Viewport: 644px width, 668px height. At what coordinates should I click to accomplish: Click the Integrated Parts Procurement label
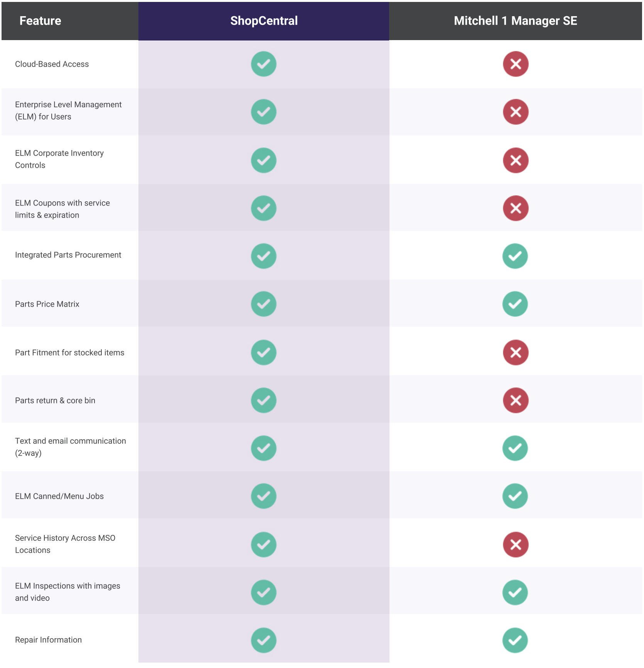pyautogui.click(x=68, y=255)
